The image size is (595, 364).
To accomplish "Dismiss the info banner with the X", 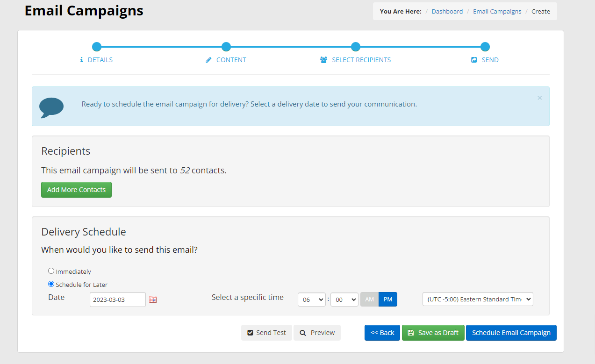I will (x=540, y=98).
